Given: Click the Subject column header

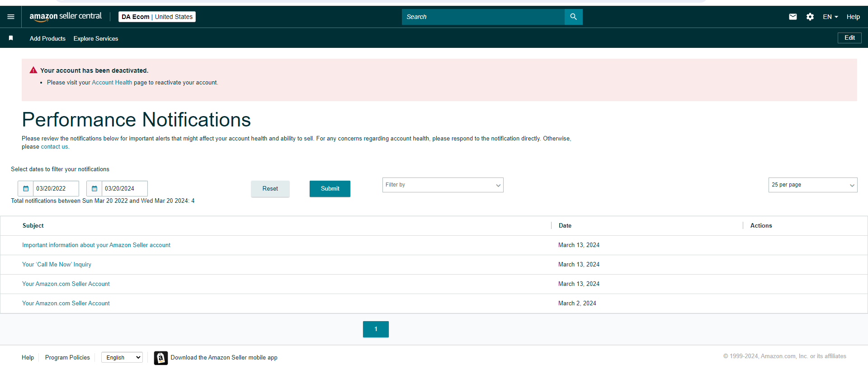Looking at the screenshot, I should 33,226.
